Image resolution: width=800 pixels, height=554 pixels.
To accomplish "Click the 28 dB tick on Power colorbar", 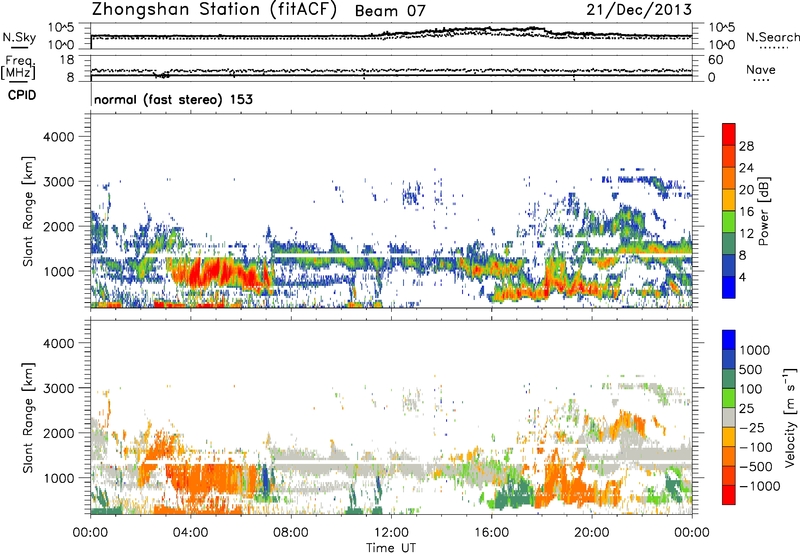I will point(746,146).
